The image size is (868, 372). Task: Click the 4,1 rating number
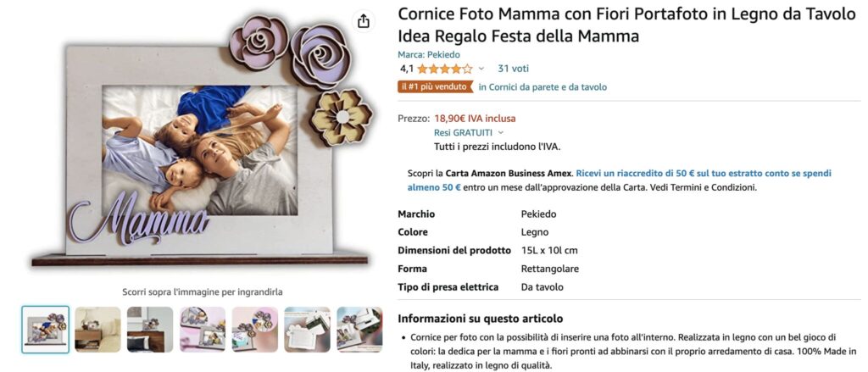[x=406, y=69]
